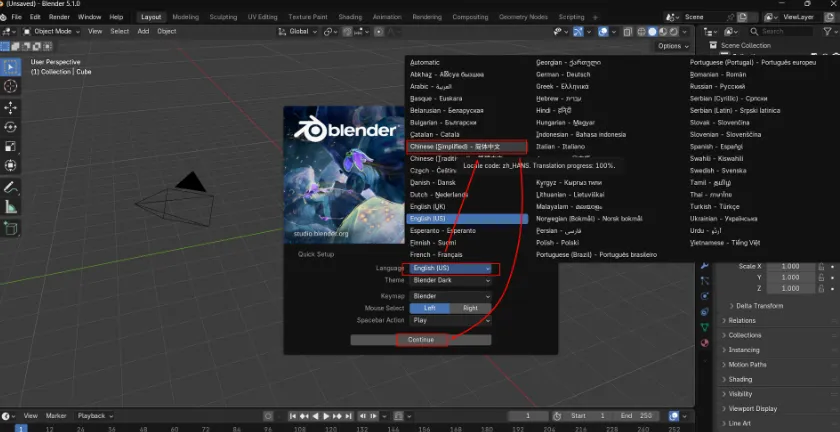The width and height of the screenshot is (840, 432).
Task: Open the timeline Playback popover
Action: (95, 416)
